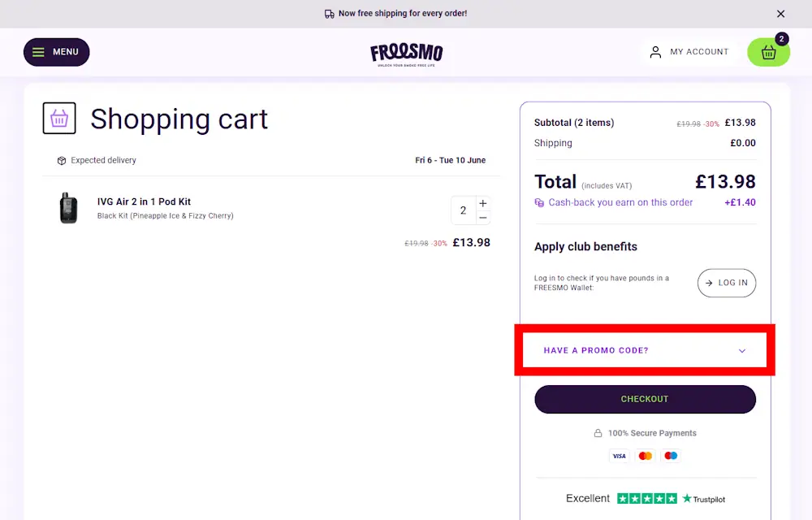The width and height of the screenshot is (812, 520).
Task: Open the hamburger MENU panel
Action: click(56, 51)
